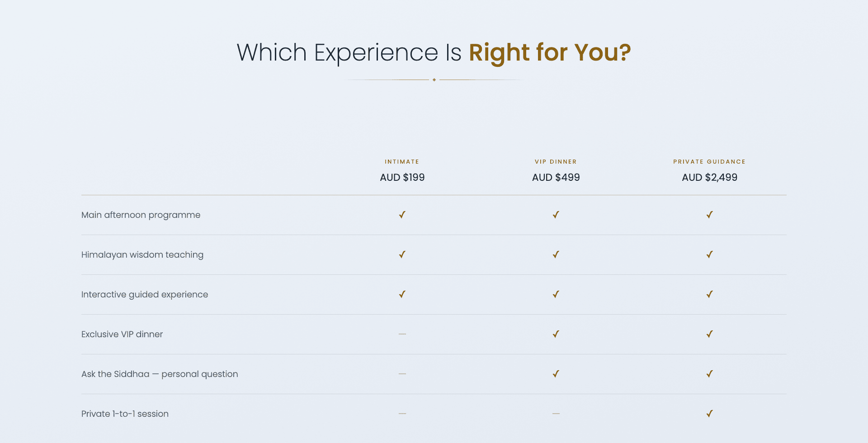The image size is (868, 443).
Task: Click the AUD $199 price
Action: [402, 177]
